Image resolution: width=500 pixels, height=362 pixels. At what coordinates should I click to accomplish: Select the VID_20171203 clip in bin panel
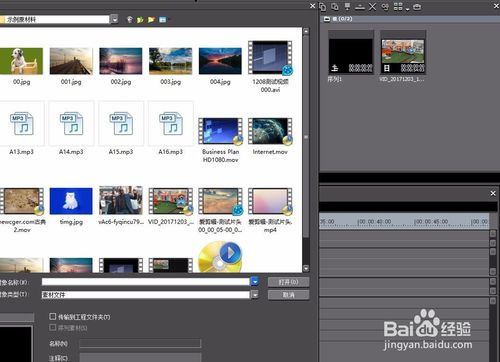tap(403, 53)
